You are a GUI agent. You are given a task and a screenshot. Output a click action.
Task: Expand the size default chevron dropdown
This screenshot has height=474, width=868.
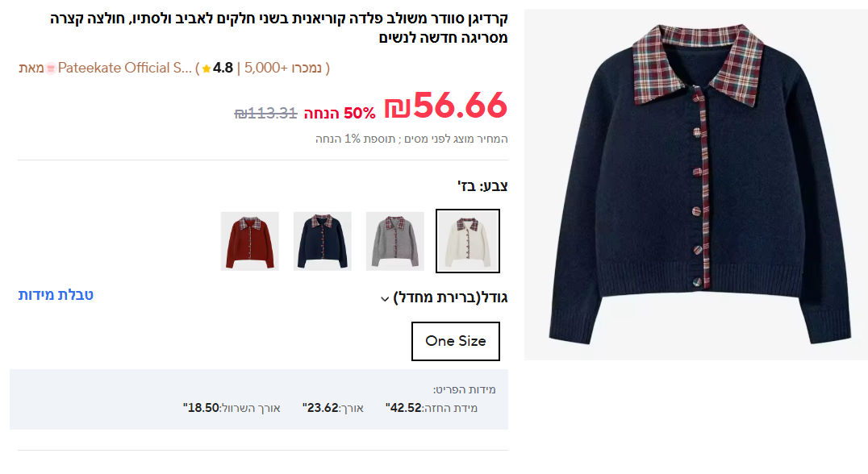click(x=385, y=299)
